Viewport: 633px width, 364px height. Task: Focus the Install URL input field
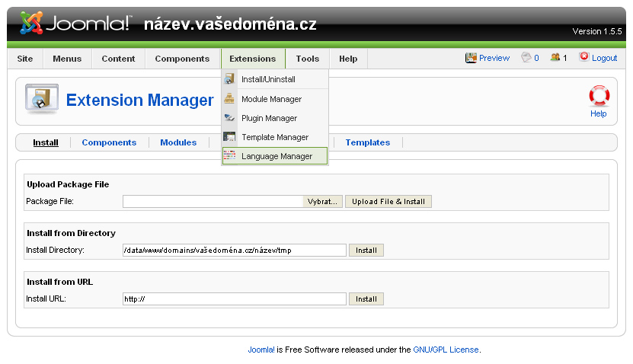(235, 299)
